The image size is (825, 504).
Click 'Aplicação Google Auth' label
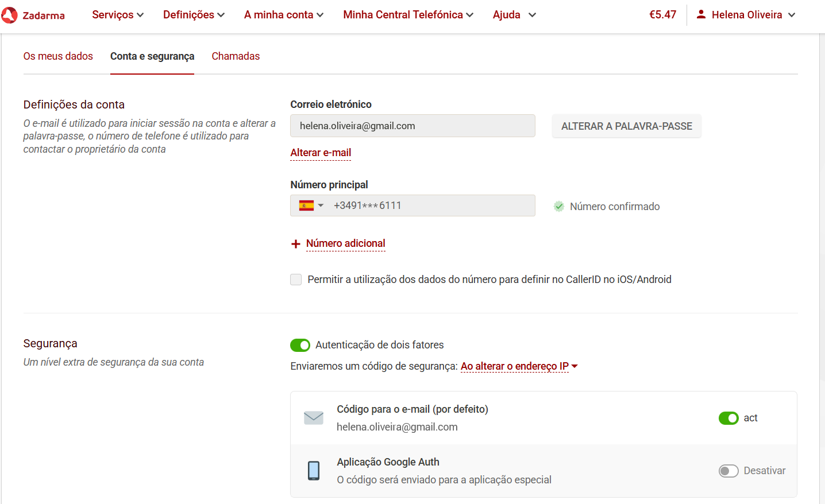(x=388, y=462)
